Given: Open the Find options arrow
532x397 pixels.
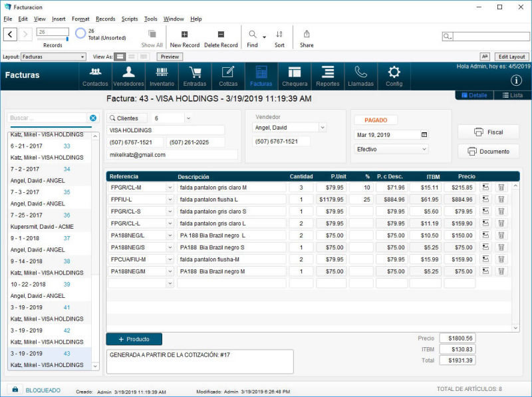Looking at the screenshot, I should (x=264, y=37).
